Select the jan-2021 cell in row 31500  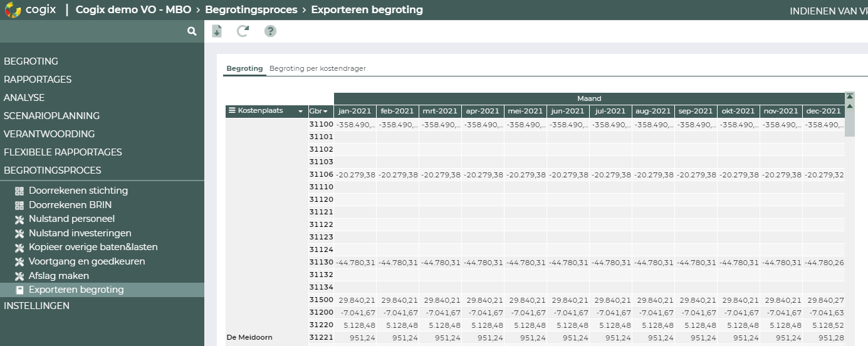click(355, 300)
